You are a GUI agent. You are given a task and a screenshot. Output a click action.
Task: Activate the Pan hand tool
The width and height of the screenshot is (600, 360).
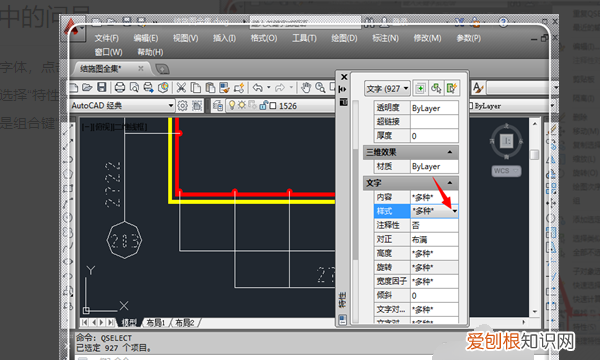click(x=305, y=88)
